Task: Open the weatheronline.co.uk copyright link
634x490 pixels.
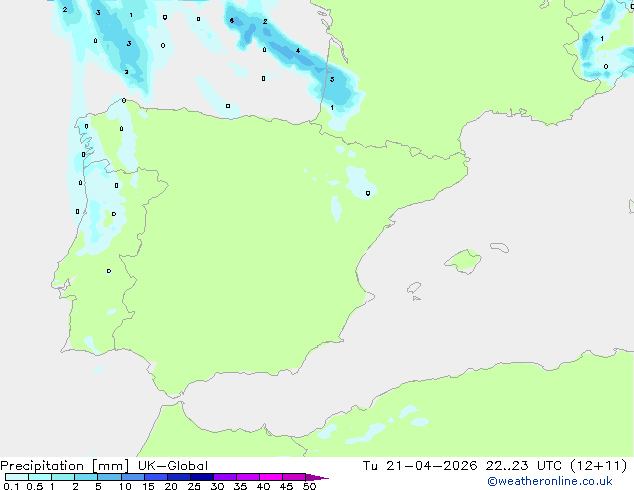Action: (x=549, y=481)
